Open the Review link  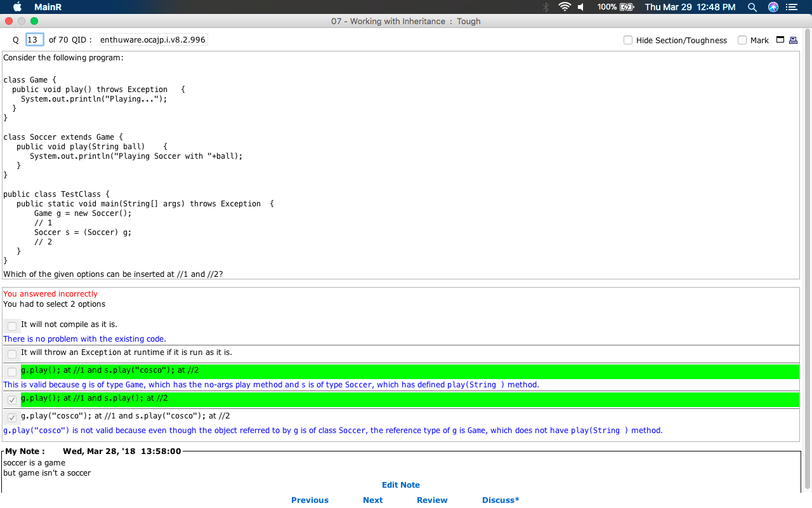(432, 500)
